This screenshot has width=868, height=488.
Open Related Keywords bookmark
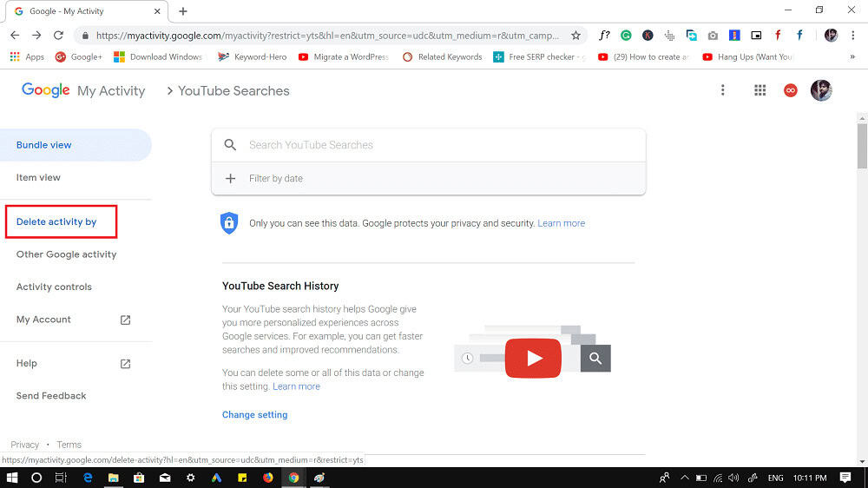coord(443,56)
